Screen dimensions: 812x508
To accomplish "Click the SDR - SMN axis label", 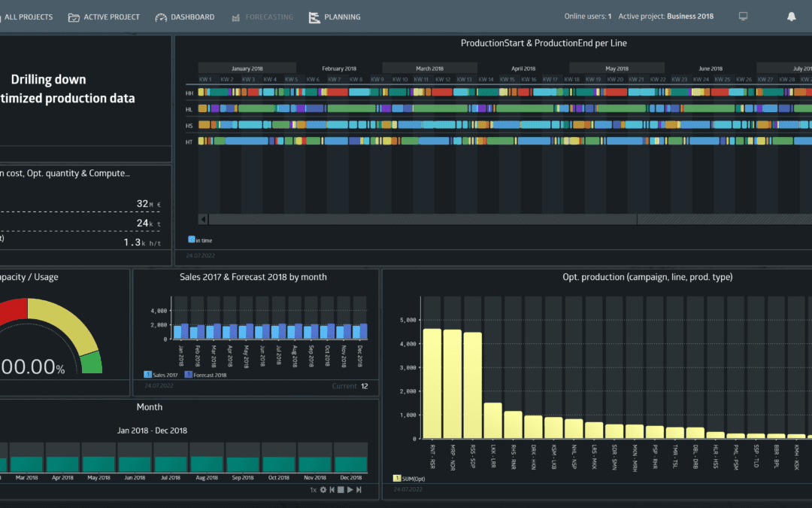I will (614, 457).
